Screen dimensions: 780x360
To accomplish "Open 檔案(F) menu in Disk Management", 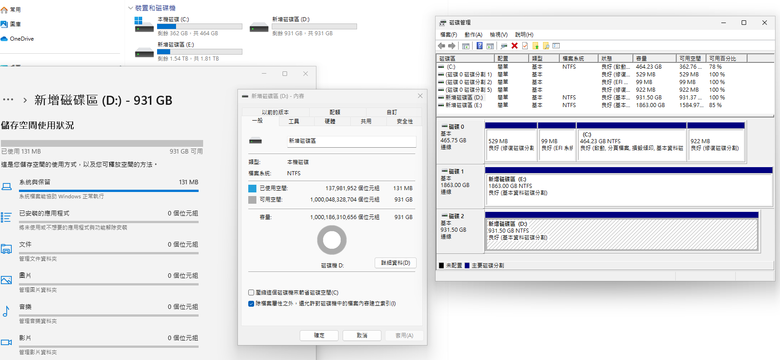I will [x=449, y=35].
